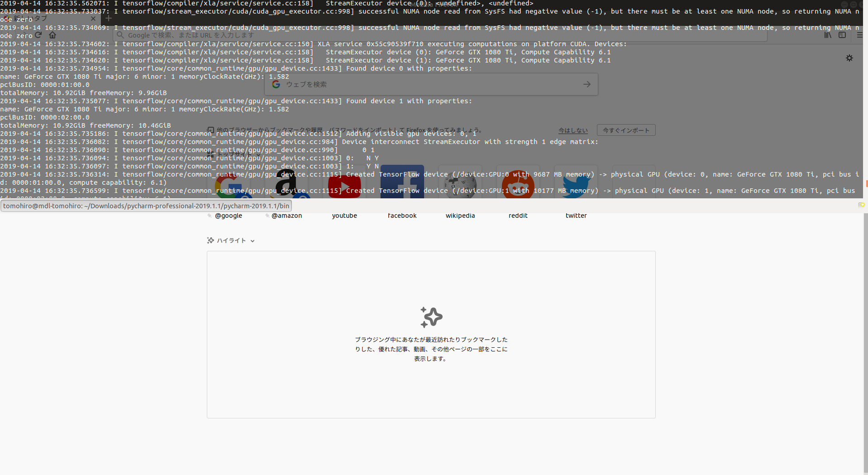This screenshot has height=475, width=868.
Task: Open Firefox library icon
Action: click(x=828, y=35)
